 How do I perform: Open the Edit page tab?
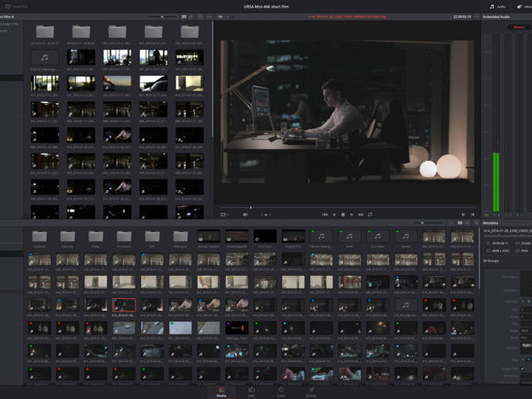coord(251,392)
